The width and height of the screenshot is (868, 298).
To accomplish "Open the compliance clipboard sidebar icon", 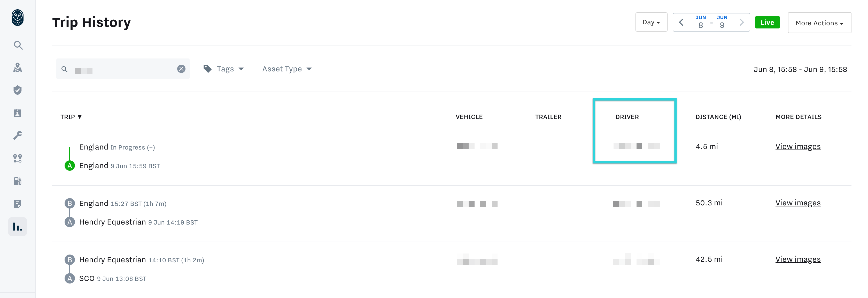I will coord(18,113).
